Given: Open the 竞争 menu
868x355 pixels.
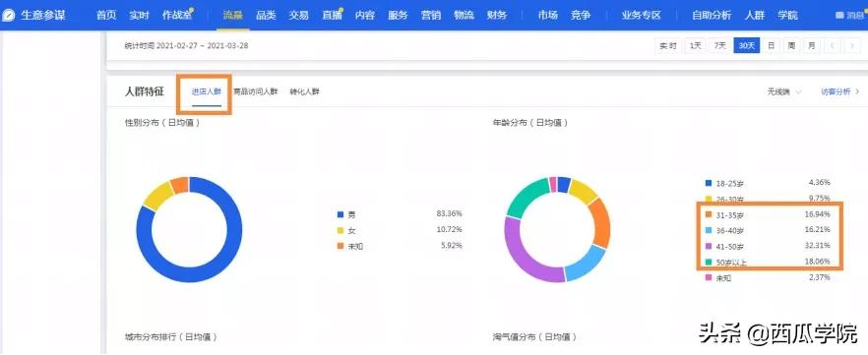Looking at the screenshot, I should coord(581,15).
